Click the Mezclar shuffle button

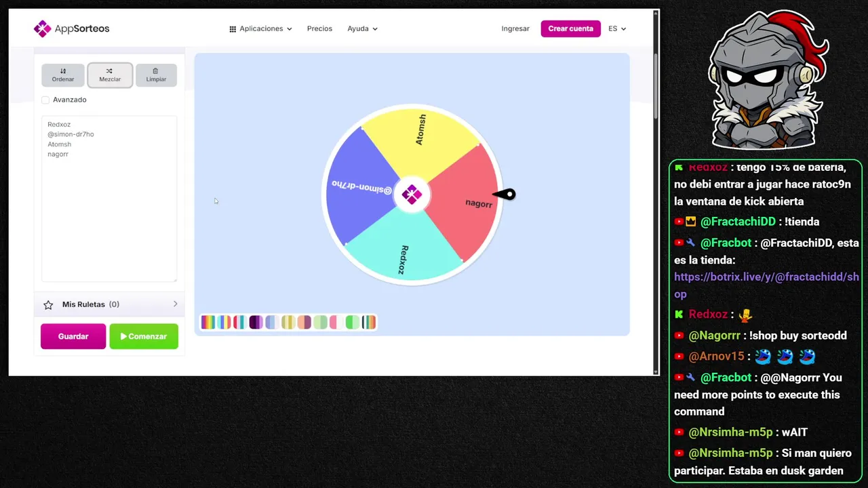coord(110,75)
